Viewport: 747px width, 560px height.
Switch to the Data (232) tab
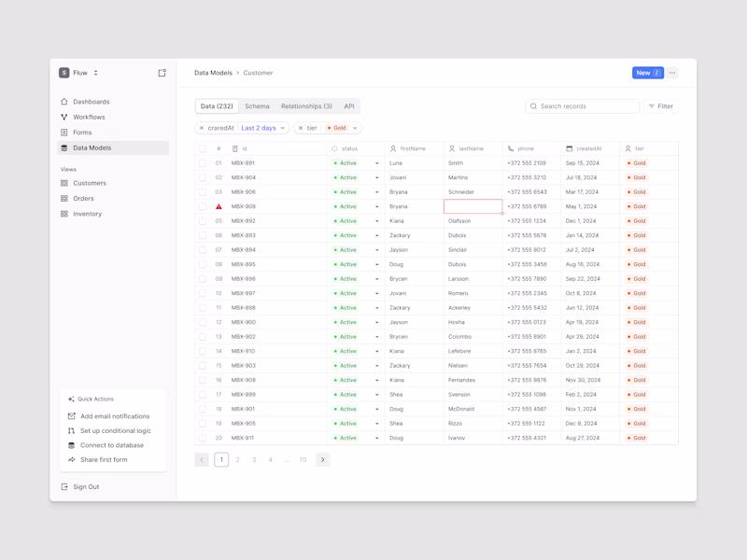[x=217, y=106]
